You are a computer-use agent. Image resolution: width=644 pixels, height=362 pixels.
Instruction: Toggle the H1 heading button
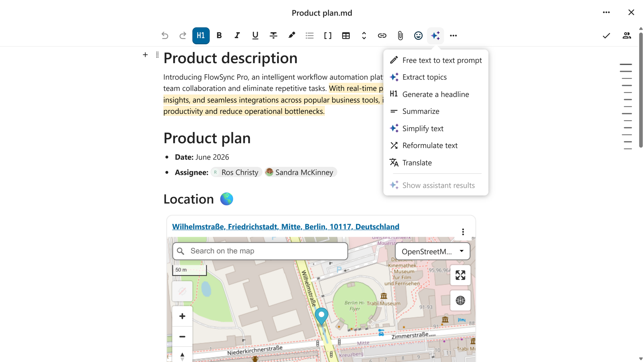(201, 35)
